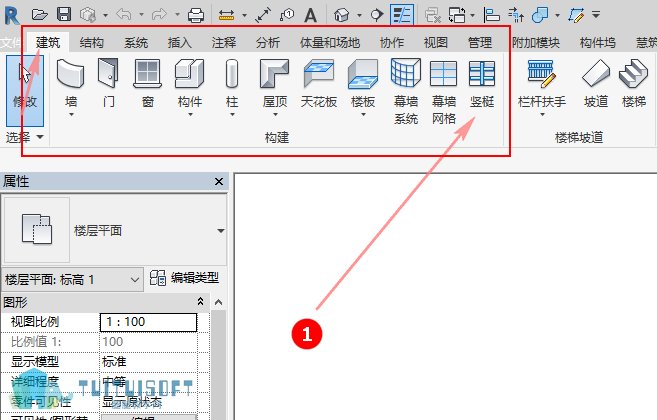Expand the 选择 panel dropdown

pyautogui.click(x=24, y=137)
